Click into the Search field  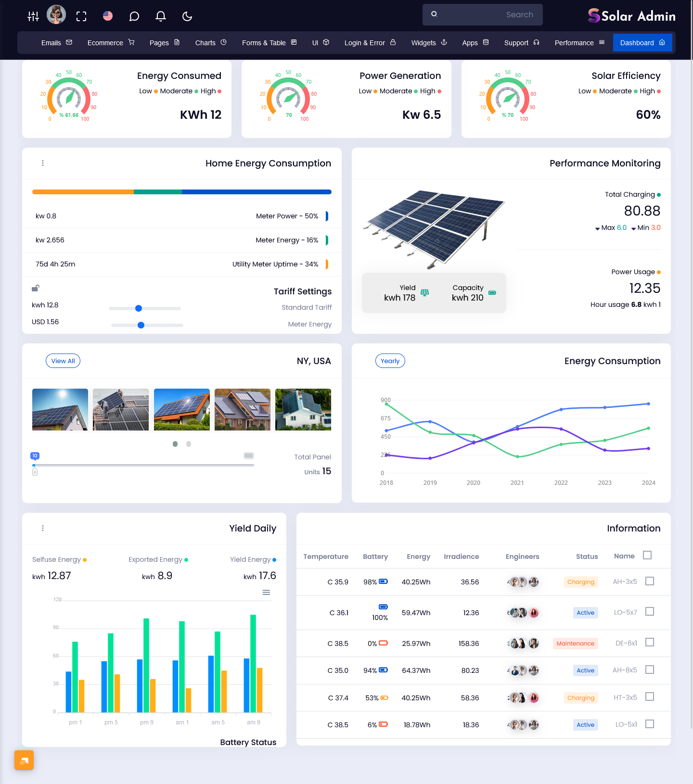point(486,15)
